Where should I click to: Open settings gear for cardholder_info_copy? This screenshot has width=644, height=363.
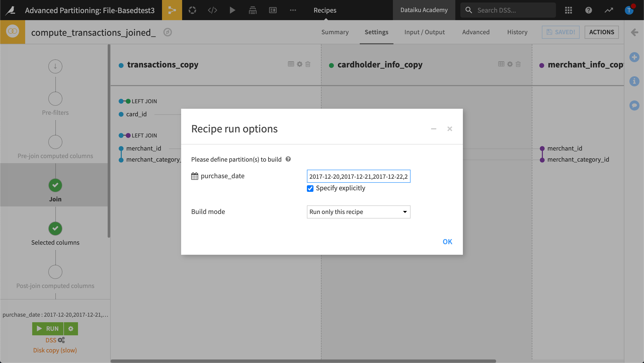click(509, 64)
